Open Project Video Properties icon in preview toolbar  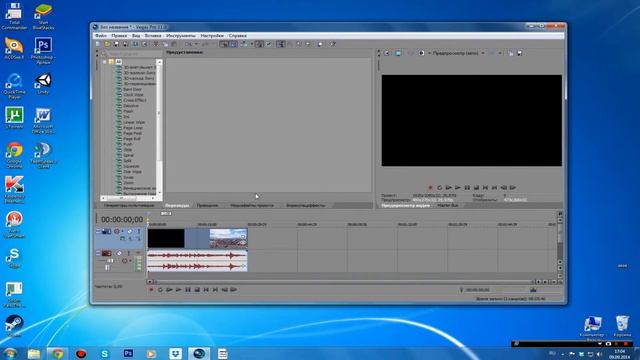(387, 53)
